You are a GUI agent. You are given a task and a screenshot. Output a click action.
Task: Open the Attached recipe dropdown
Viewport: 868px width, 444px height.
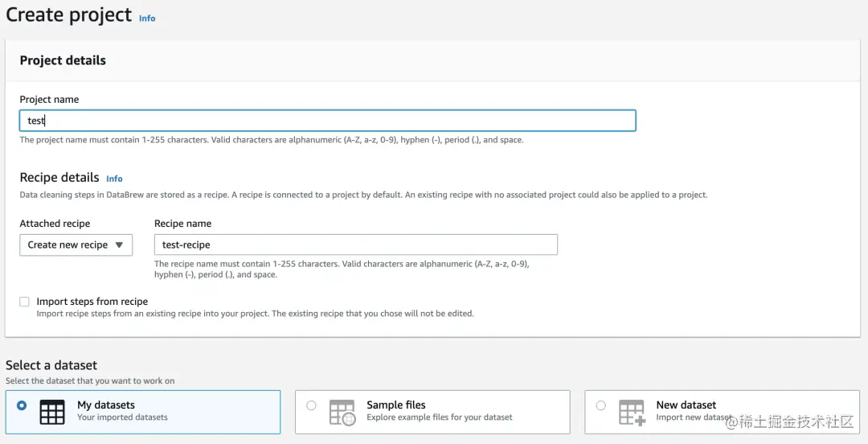(76, 245)
